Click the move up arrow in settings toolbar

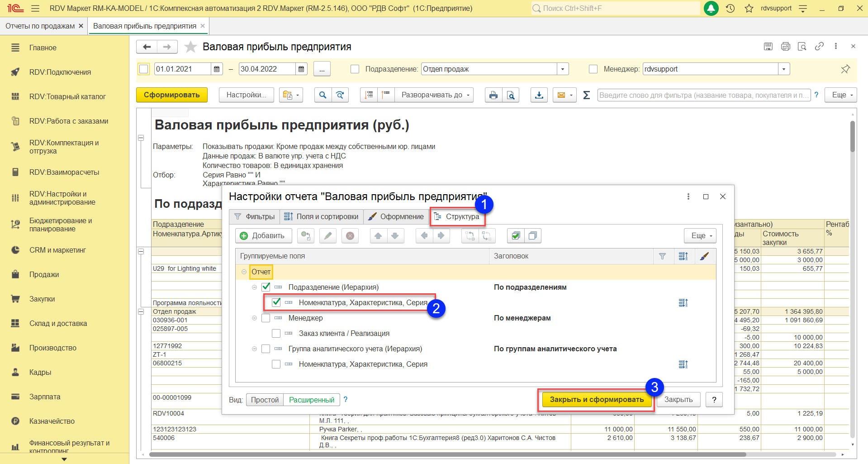[378, 235]
